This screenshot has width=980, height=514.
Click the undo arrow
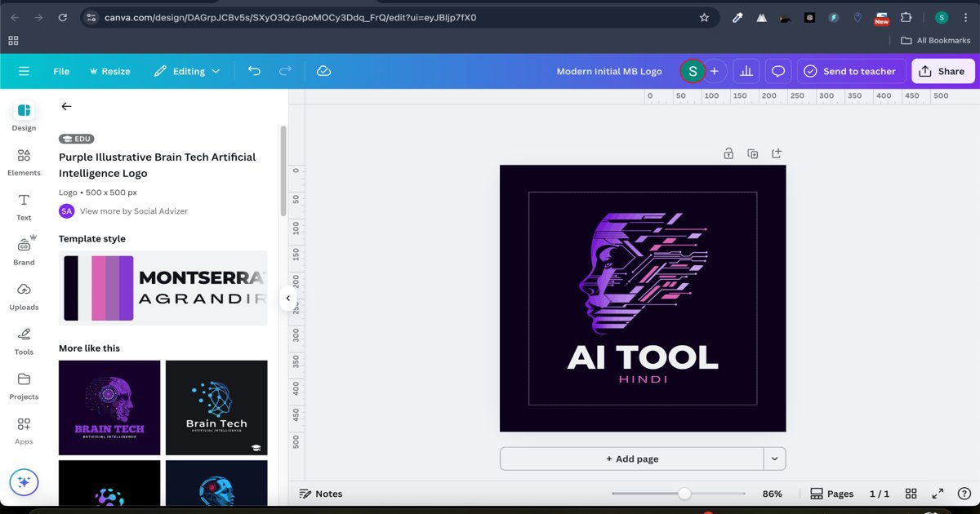pyautogui.click(x=254, y=71)
